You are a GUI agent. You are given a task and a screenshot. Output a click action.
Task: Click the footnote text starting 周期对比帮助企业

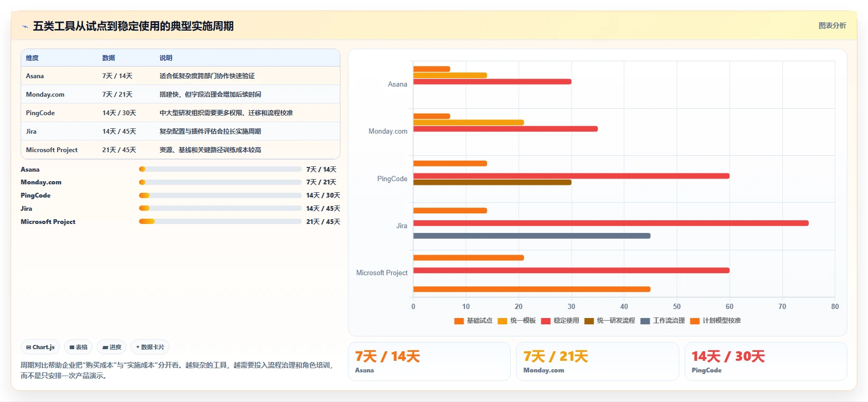(x=177, y=370)
